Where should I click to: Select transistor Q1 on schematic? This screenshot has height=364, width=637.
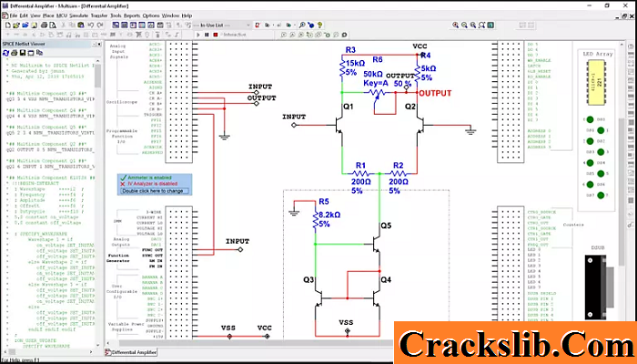339,126
